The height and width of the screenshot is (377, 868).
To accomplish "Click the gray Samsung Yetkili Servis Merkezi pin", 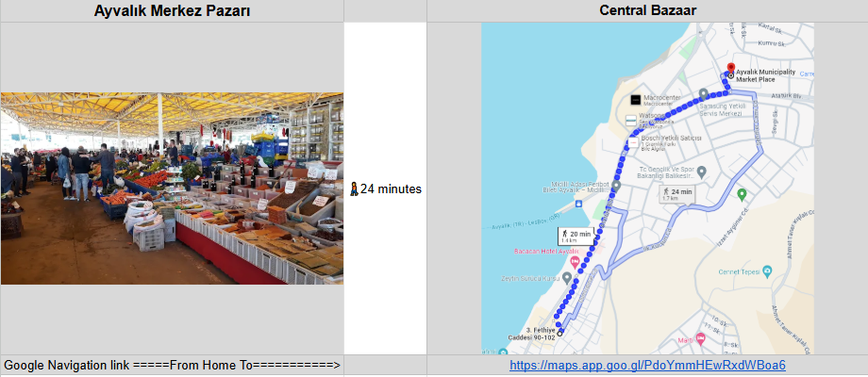I will coord(703,94).
